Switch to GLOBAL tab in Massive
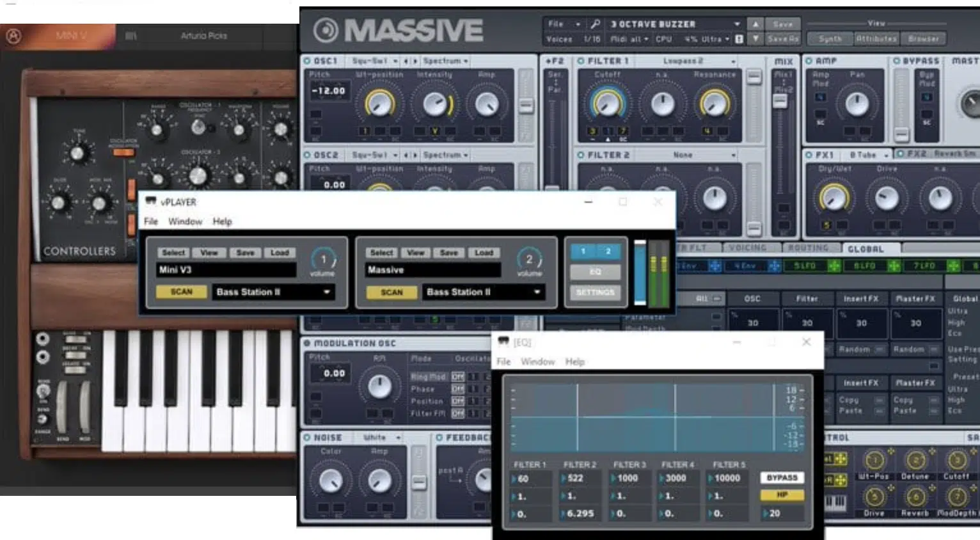 coord(865,249)
